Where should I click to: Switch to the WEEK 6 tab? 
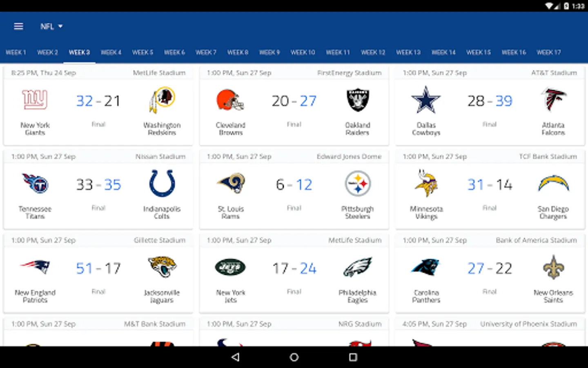(x=174, y=52)
